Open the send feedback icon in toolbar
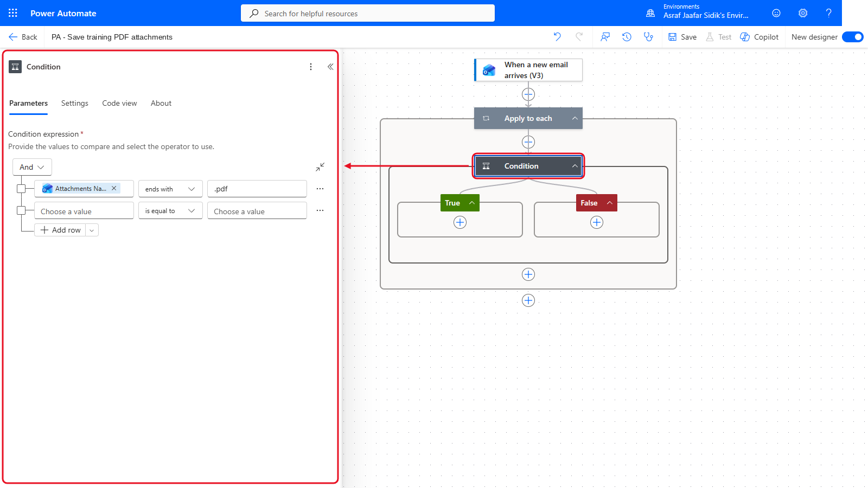 coord(605,37)
